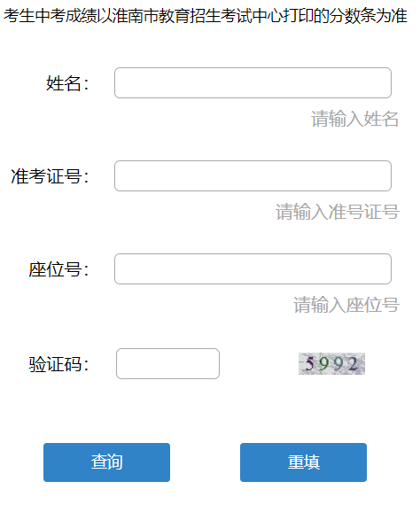The height and width of the screenshot is (505, 420).
Task: Place cursor in exam admission number box
Action: tap(253, 175)
